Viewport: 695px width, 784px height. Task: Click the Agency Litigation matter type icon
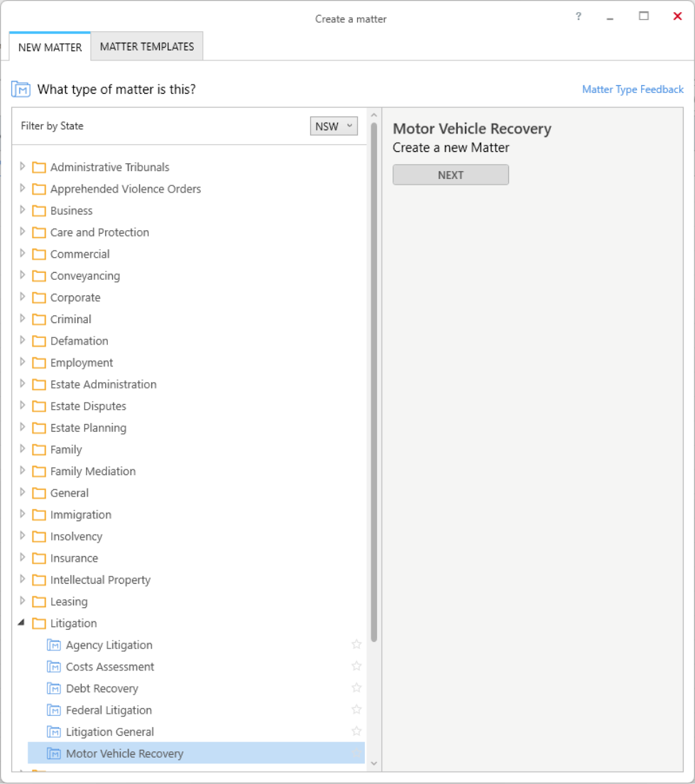[53, 645]
